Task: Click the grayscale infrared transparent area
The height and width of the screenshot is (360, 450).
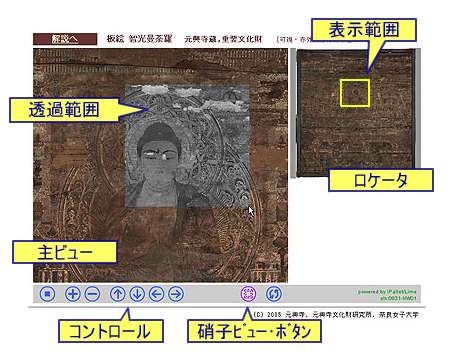Action: click(x=187, y=146)
